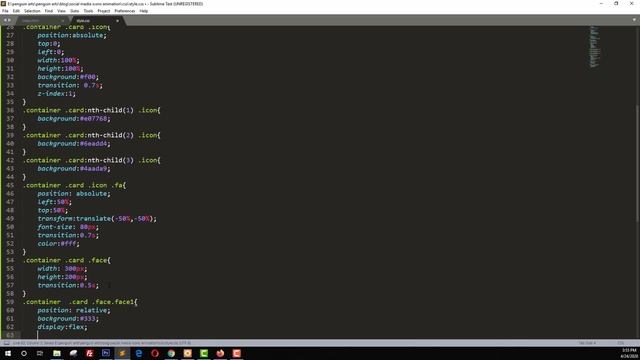Close the inactive first file tab

tap(63, 20)
